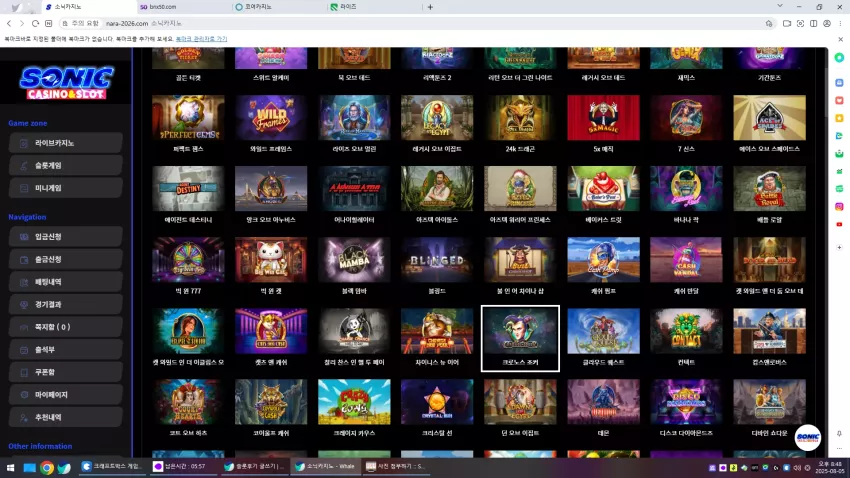Click the split-view toolbar icon
This screenshot has width=850, height=478.
pyautogui.click(x=814, y=23)
